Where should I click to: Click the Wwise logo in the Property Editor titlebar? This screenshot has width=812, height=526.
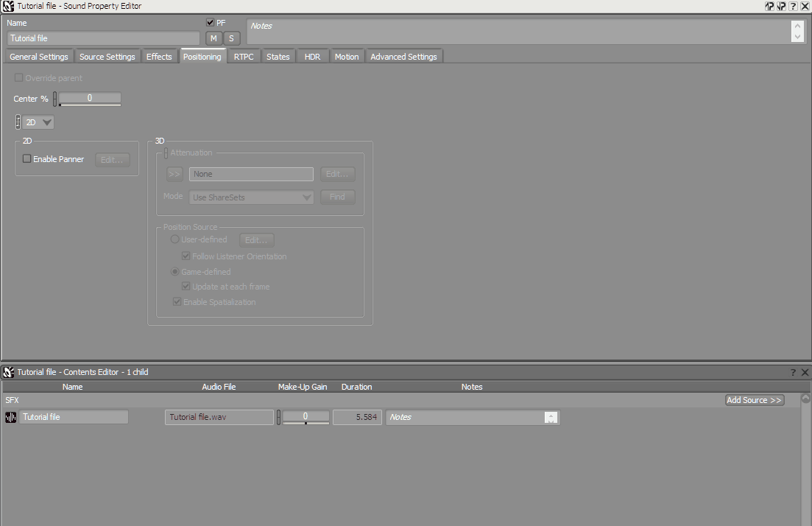click(7, 6)
